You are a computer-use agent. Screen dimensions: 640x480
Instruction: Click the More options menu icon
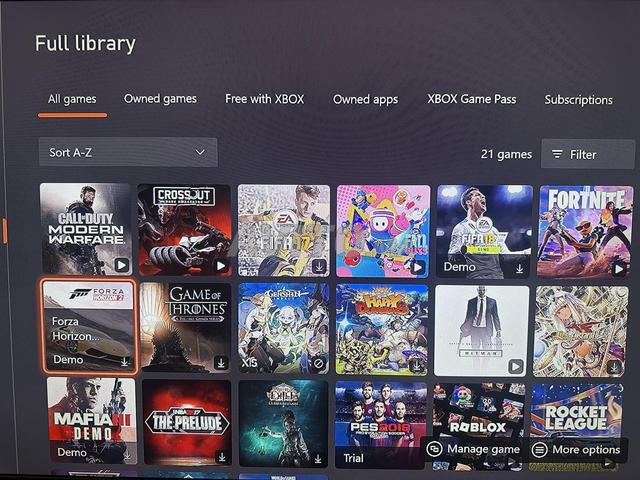[x=540, y=450]
